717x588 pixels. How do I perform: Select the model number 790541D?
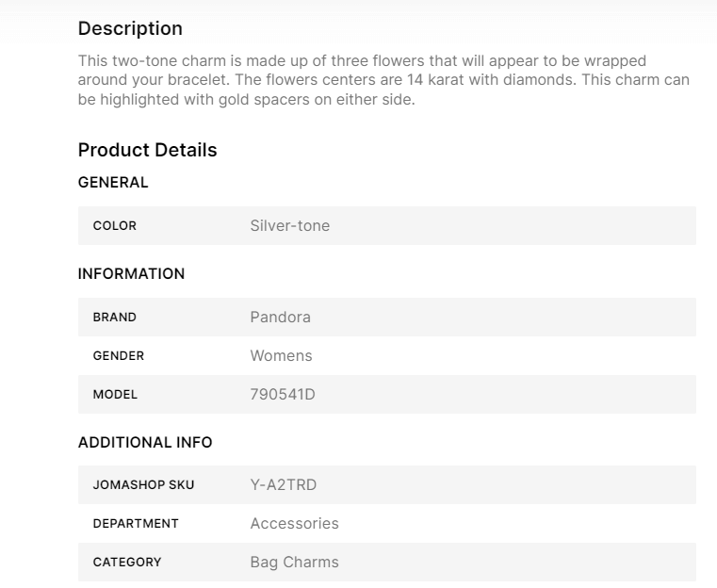[282, 395]
